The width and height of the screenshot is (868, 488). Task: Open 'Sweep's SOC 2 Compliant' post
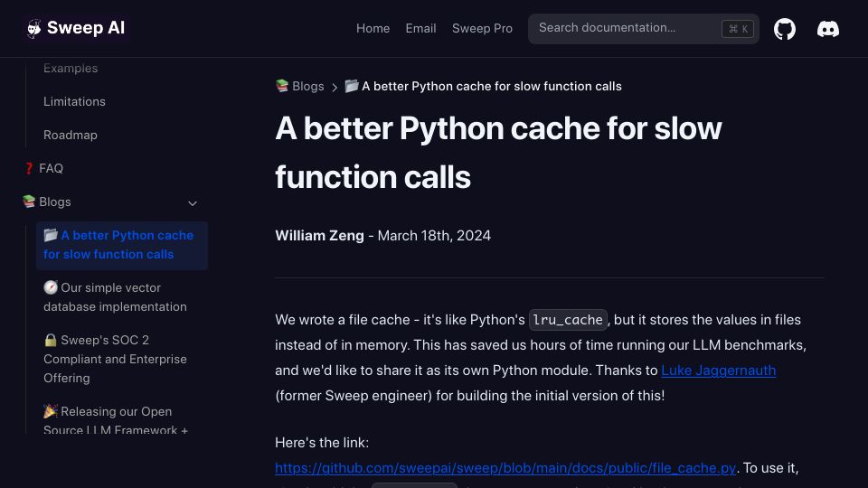[x=122, y=359]
